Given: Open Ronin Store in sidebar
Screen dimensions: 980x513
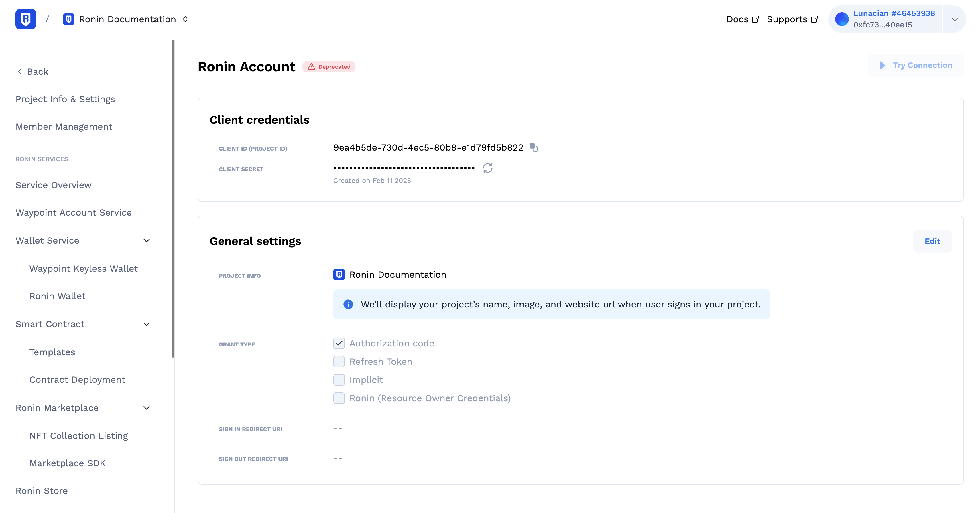Looking at the screenshot, I should coord(42,491).
